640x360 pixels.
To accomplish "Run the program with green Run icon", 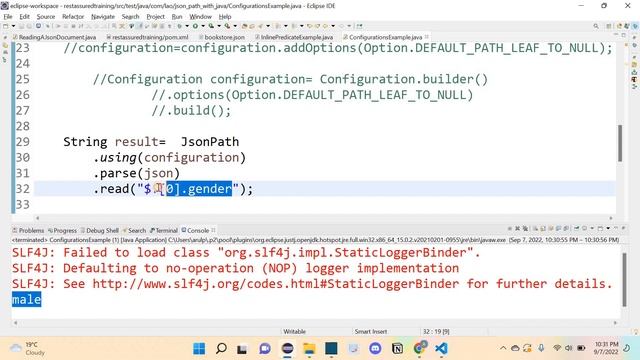I will (x=195, y=26).
